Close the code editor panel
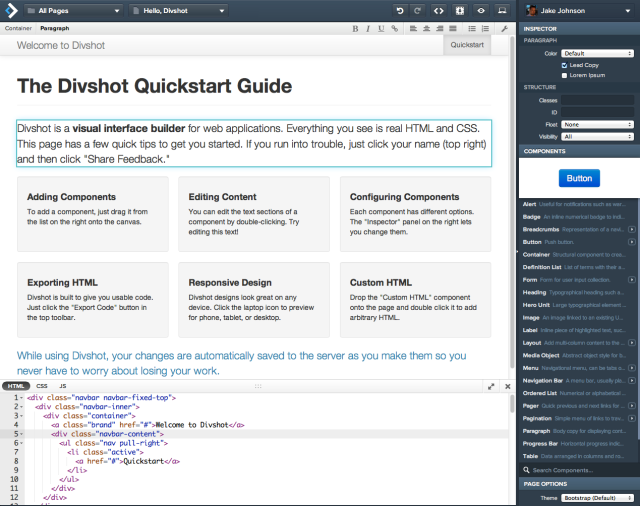This screenshot has height=506, width=640. [x=508, y=386]
